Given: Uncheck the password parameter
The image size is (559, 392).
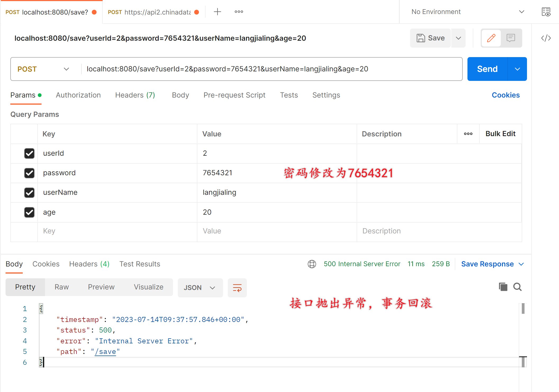Looking at the screenshot, I should point(29,173).
